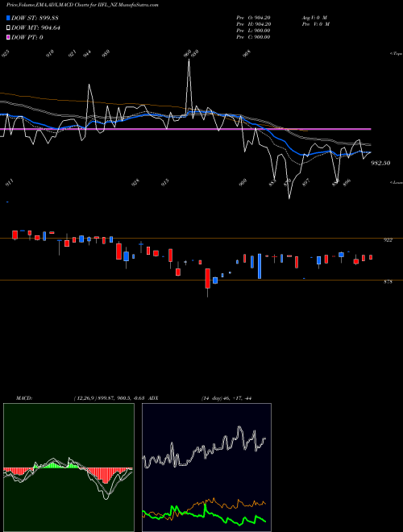Open the dark blue ADX indicator panel

[206, 468]
